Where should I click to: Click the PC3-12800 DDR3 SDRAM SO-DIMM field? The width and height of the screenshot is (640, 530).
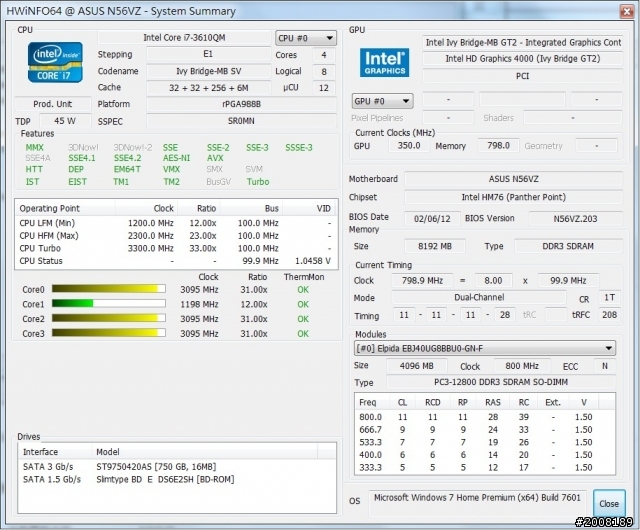(x=501, y=382)
